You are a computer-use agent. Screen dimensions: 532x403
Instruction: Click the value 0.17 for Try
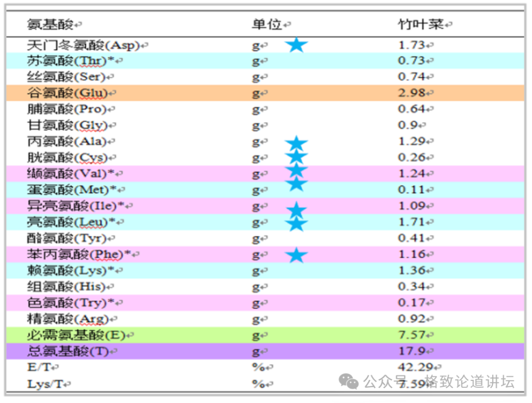point(411,302)
